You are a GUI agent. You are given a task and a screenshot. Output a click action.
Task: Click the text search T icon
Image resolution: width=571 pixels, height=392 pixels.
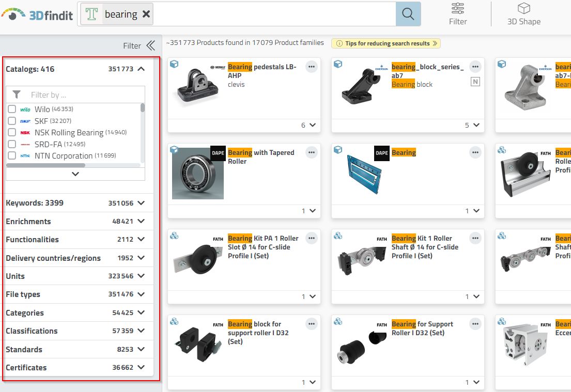click(91, 14)
